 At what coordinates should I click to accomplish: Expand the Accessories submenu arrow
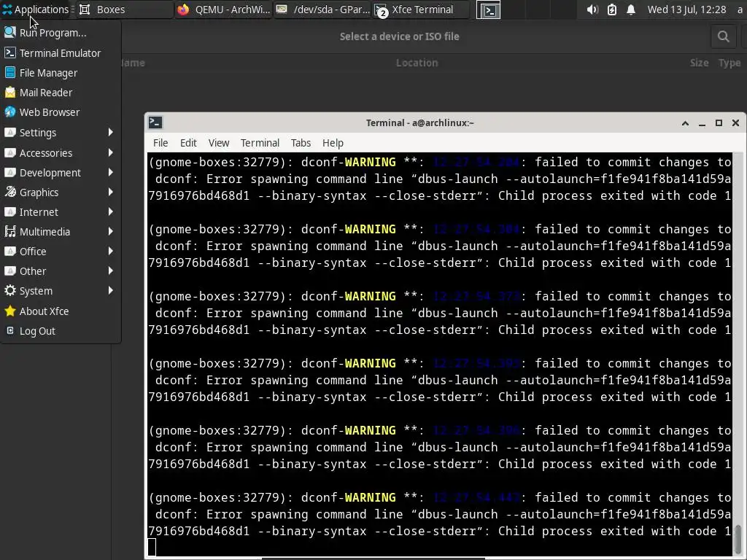(x=111, y=153)
